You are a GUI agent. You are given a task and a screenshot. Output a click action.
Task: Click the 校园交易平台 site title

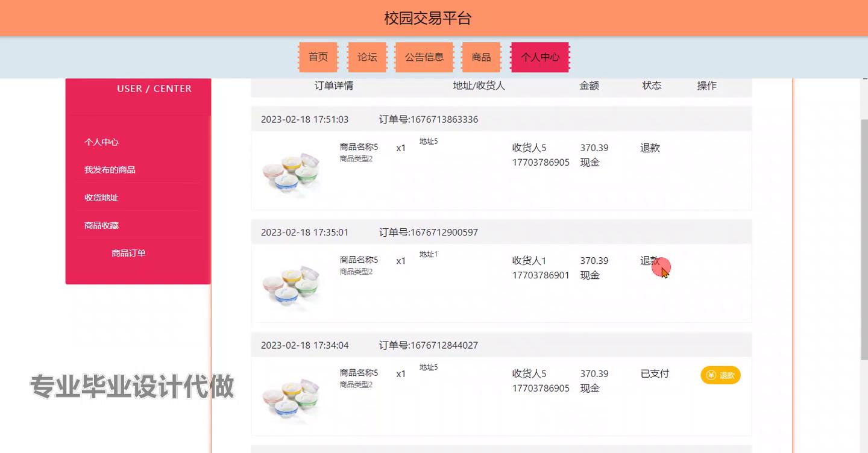427,18
